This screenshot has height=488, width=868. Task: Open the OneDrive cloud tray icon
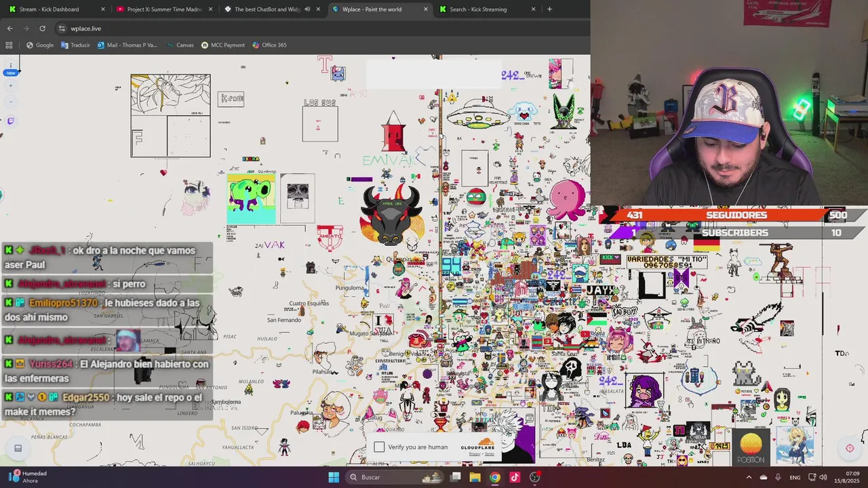[x=764, y=477]
